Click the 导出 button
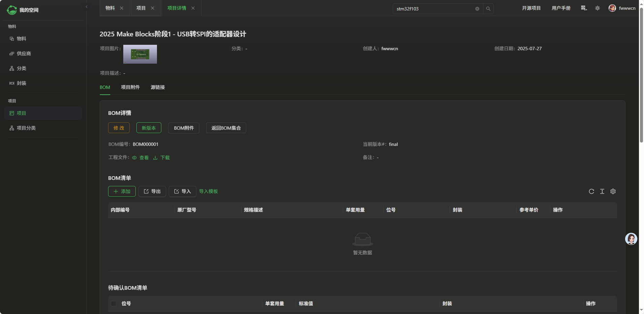 (152, 191)
